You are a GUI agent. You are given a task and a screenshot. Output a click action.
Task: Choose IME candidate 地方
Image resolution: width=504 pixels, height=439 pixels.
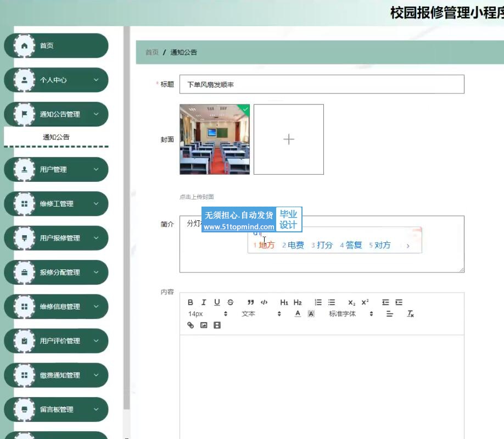click(x=264, y=245)
